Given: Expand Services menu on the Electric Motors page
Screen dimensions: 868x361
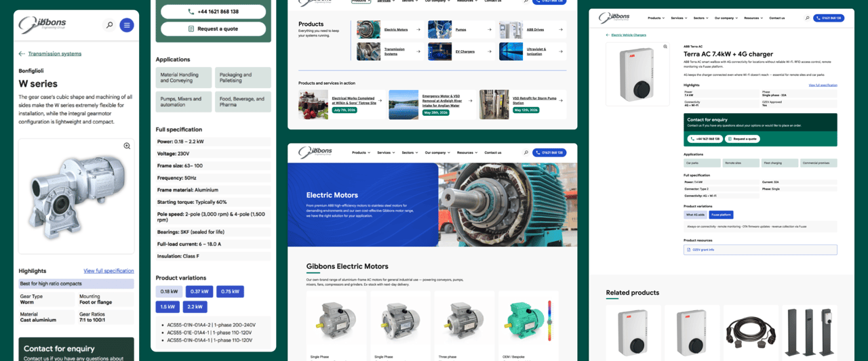Looking at the screenshot, I should 386,152.
